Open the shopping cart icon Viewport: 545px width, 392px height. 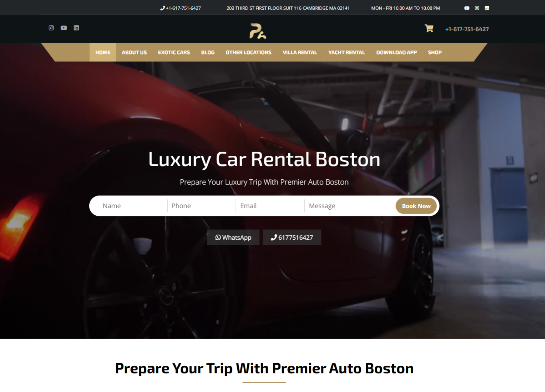(429, 28)
